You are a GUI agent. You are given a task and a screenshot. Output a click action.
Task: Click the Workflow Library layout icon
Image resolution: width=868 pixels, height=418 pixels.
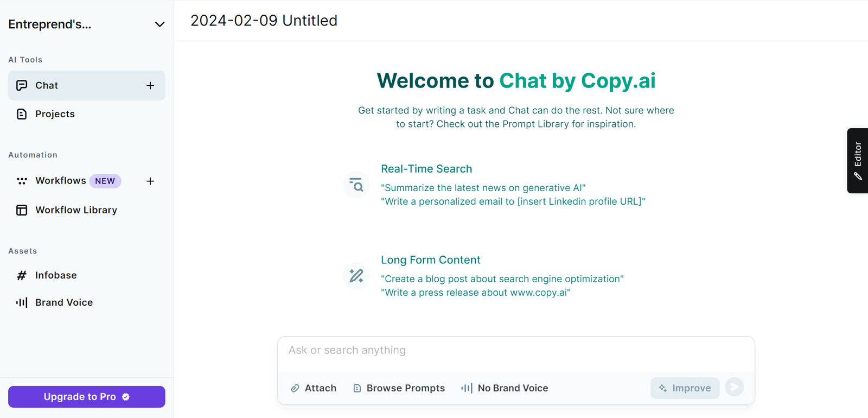click(x=22, y=210)
